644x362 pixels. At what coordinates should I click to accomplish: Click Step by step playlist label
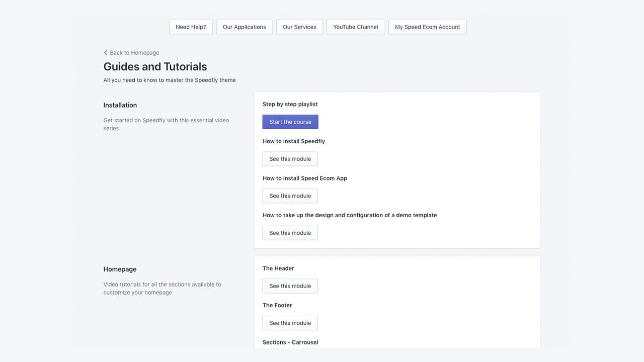pos(290,104)
